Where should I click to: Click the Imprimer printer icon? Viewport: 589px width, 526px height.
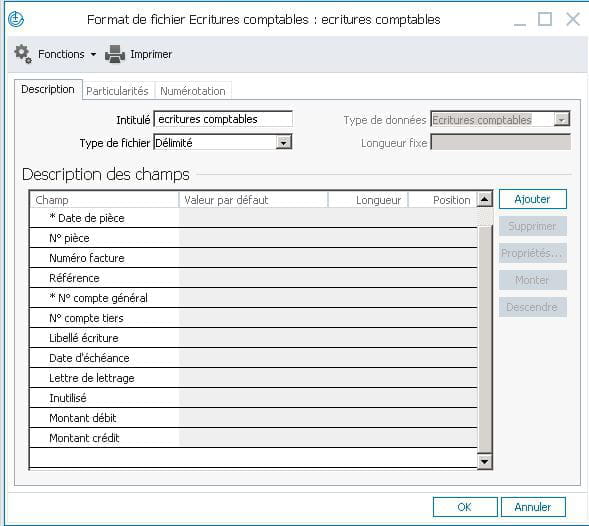coord(115,54)
